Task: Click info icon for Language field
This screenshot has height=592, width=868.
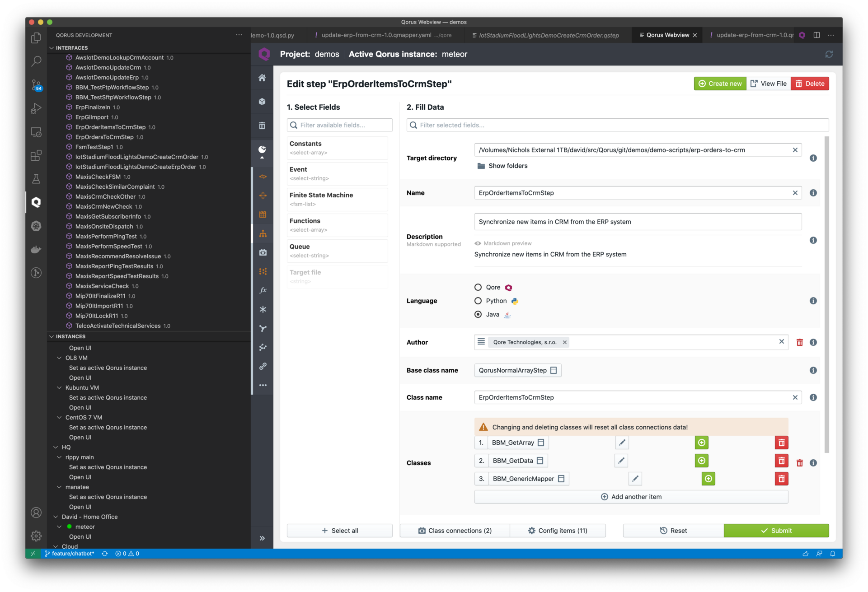Action: pos(813,301)
